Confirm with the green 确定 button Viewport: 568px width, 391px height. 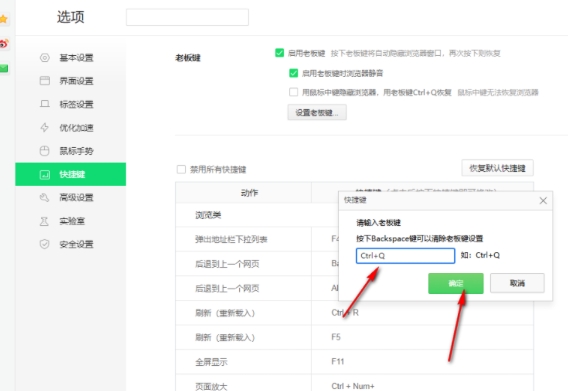coord(456,283)
